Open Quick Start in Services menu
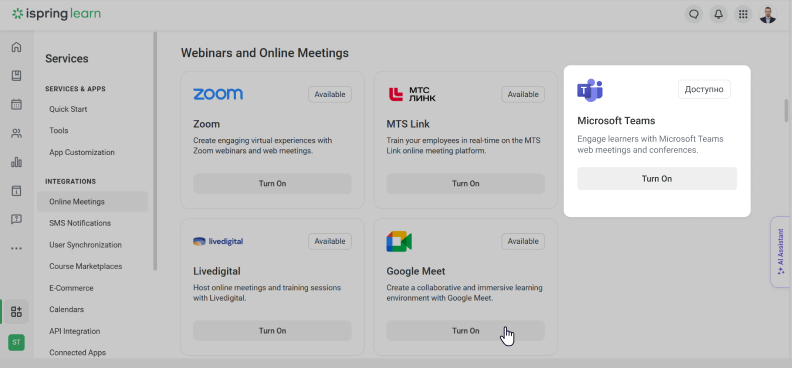Viewport: 792px width, 368px height. tap(68, 109)
